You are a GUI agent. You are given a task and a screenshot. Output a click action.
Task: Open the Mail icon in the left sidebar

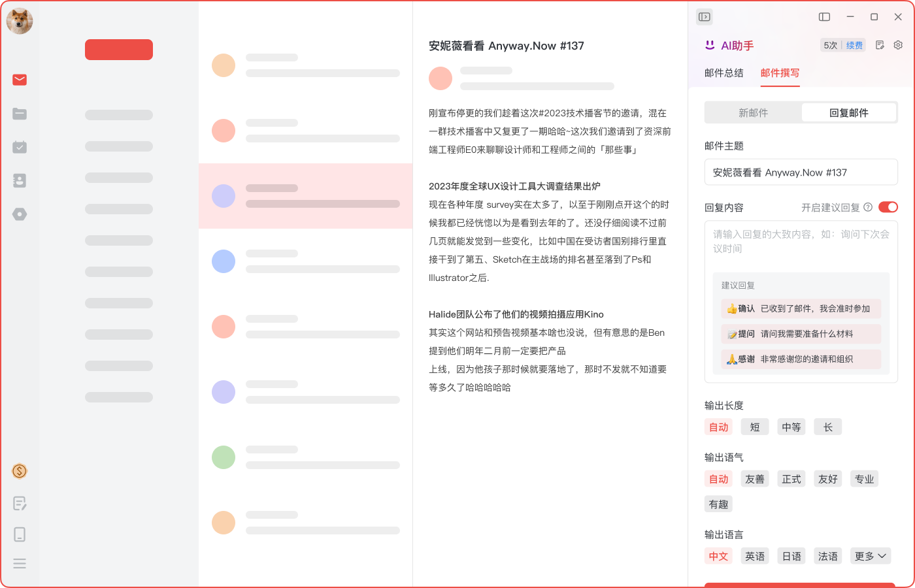pyautogui.click(x=19, y=80)
